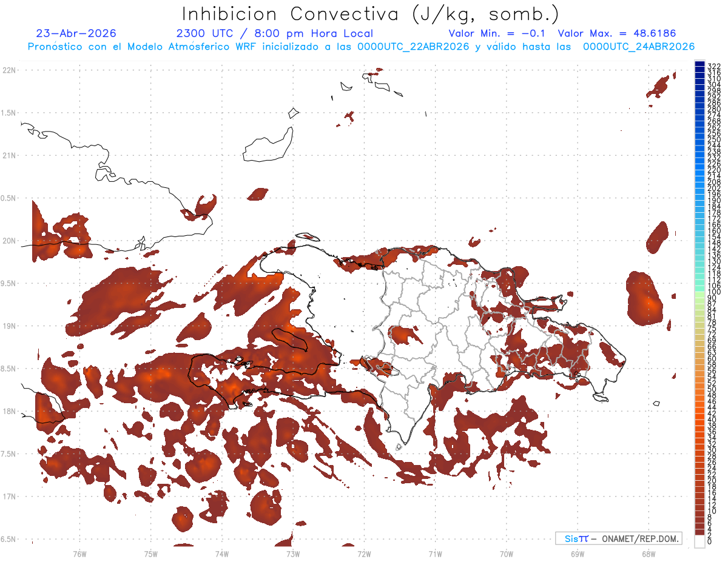Pick the white 0 swatch at colorbar bottom

[699, 542]
